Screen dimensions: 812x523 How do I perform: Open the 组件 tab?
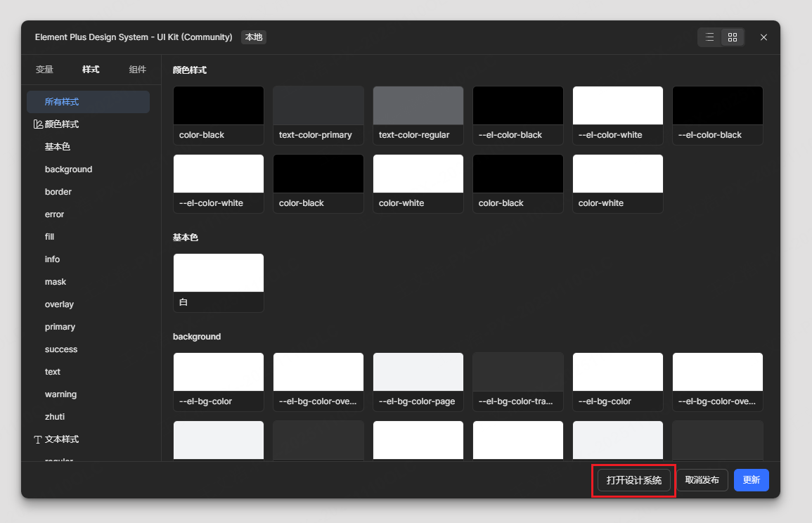138,70
